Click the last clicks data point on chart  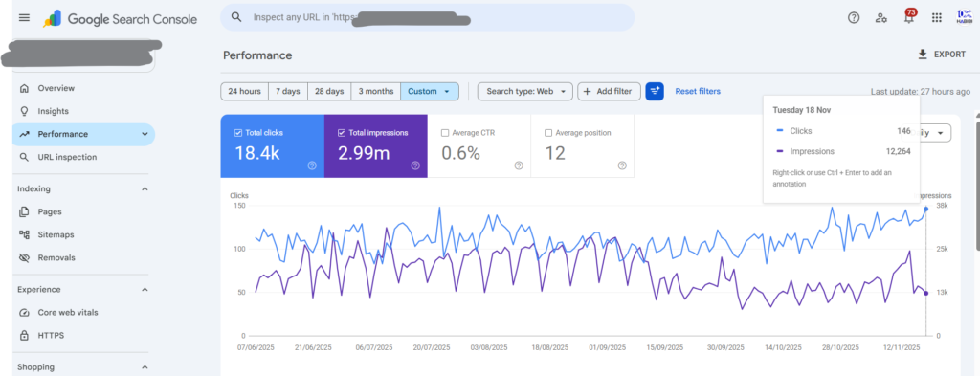(925, 210)
